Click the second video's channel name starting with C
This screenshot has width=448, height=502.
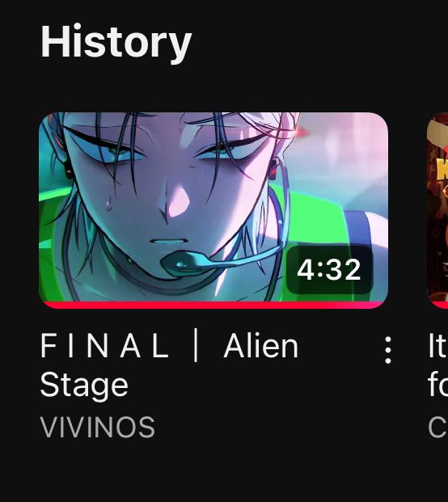pos(438,427)
